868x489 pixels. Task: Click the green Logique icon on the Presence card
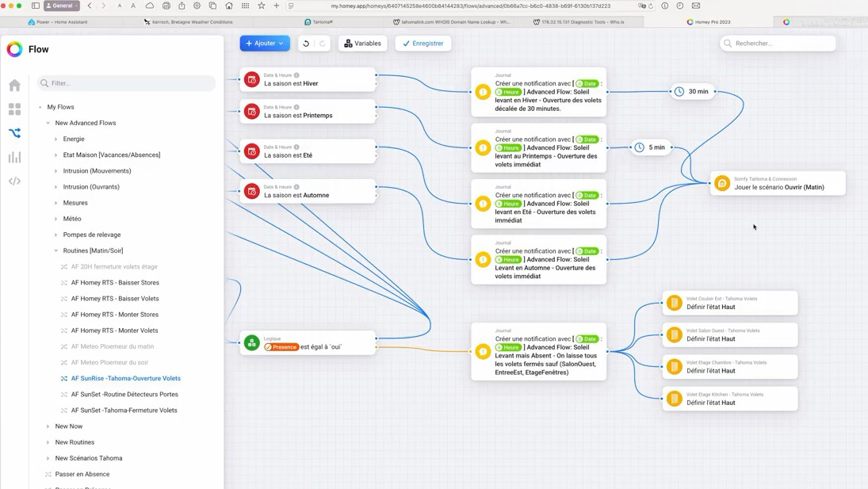coord(252,343)
